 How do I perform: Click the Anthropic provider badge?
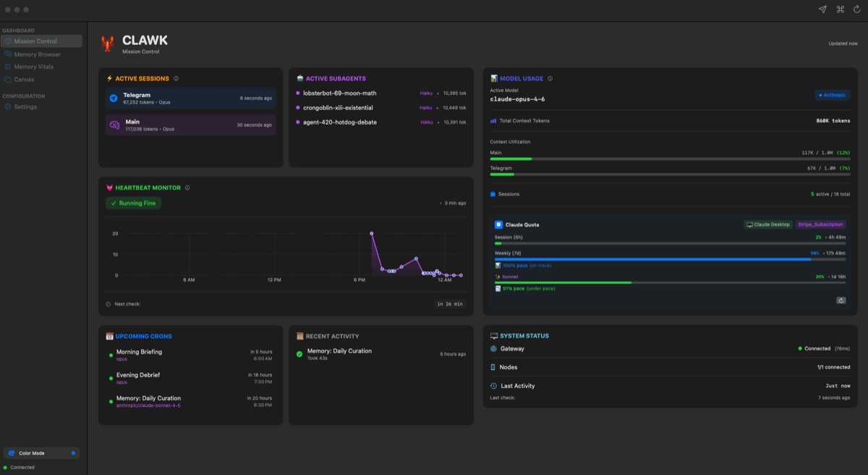tap(833, 95)
